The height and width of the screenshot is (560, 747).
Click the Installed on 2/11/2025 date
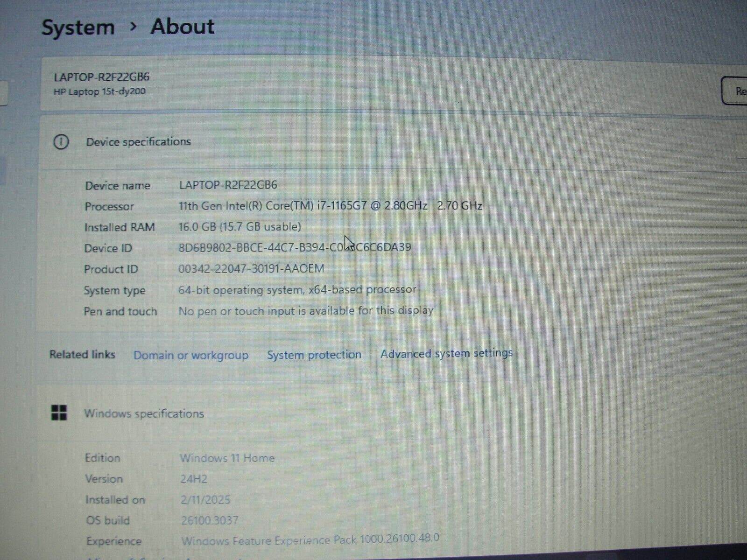pos(205,500)
